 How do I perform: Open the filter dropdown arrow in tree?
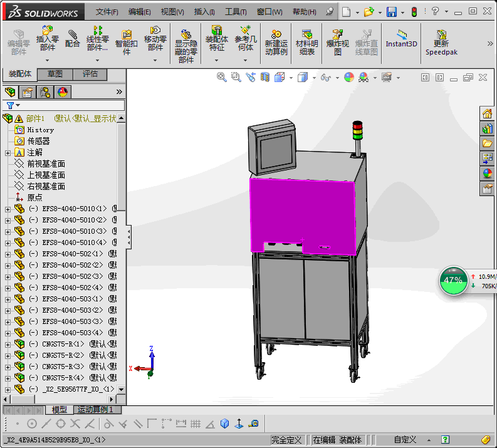pos(18,105)
